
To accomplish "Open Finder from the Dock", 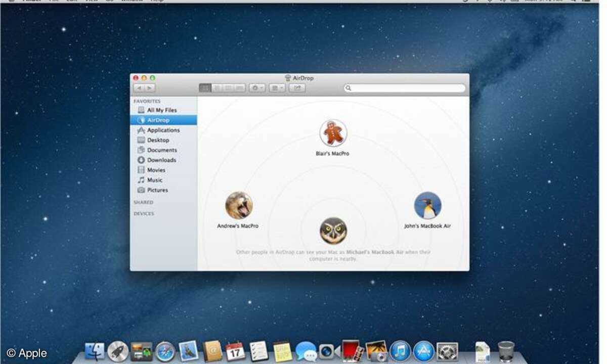I will [x=95, y=351].
